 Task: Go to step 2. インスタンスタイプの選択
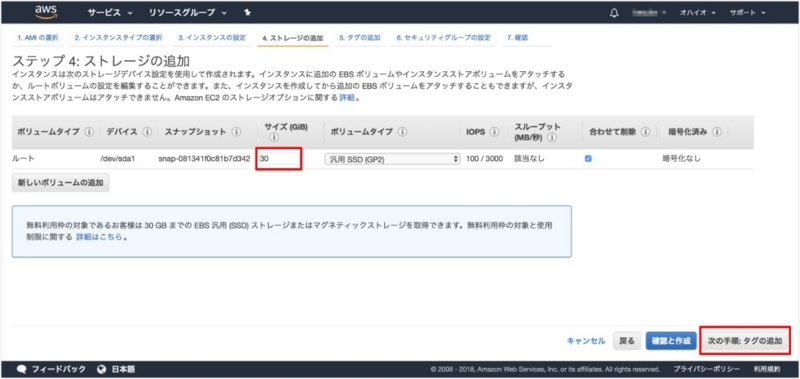pos(118,38)
